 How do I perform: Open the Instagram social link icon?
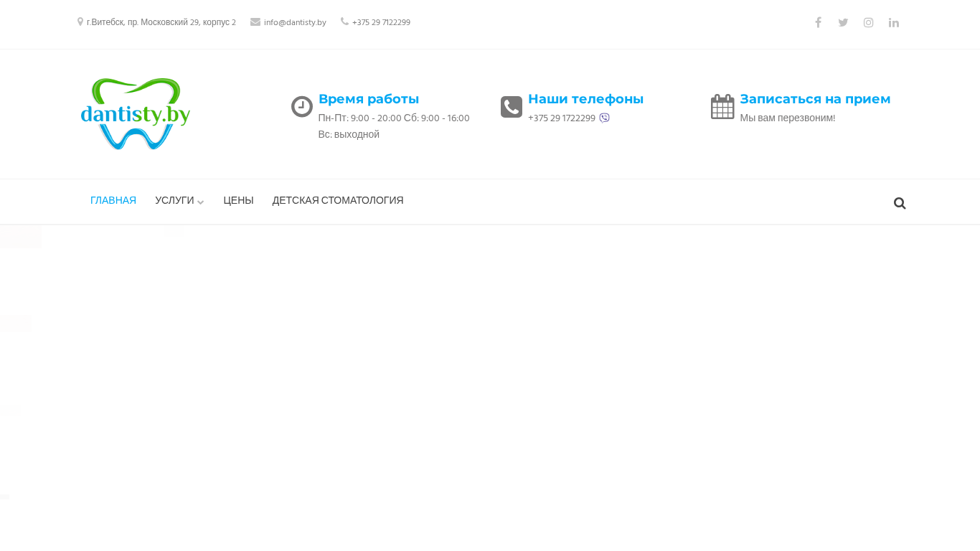[868, 22]
